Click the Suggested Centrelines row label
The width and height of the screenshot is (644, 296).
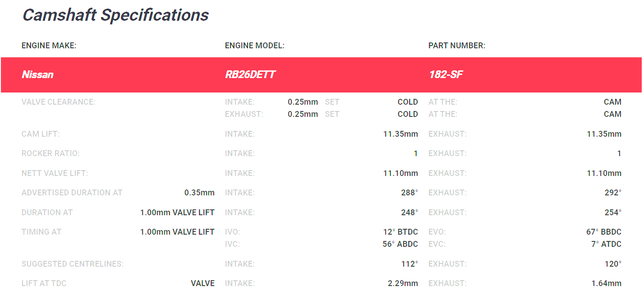click(x=72, y=264)
